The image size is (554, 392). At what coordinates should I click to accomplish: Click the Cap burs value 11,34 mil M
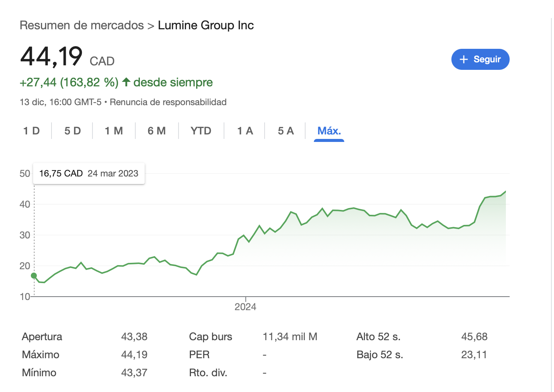[290, 336]
